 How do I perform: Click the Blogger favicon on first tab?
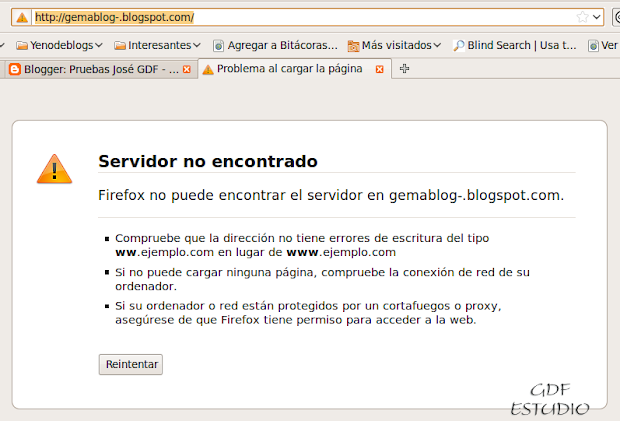[x=15, y=70]
